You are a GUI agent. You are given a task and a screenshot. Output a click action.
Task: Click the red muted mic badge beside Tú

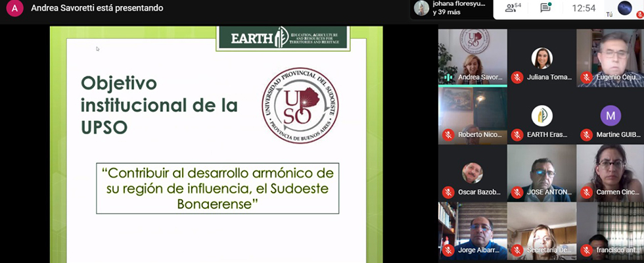[639, 14]
